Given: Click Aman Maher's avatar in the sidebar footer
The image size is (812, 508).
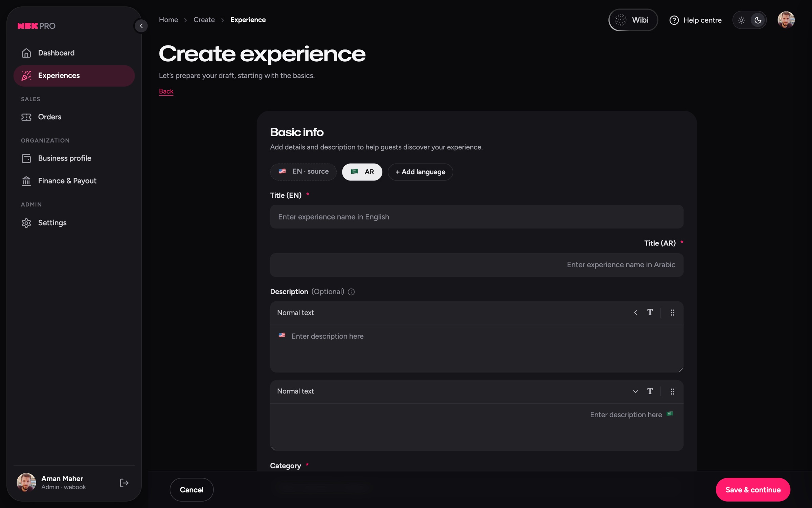Looking at the screenshot, I should point(26,483).
